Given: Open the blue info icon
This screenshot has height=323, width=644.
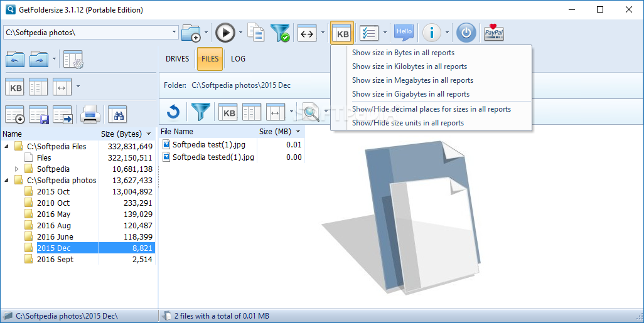Looking at the screenshot, I should (432, 33).
